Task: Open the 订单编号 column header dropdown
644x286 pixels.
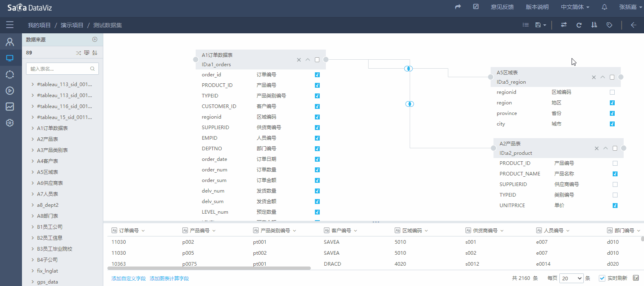Action: (143, 231)
